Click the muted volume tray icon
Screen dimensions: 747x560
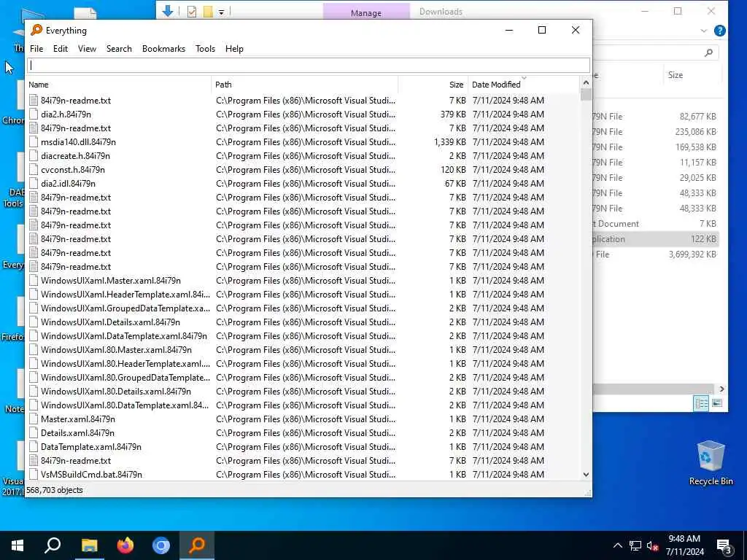point(653,545)
